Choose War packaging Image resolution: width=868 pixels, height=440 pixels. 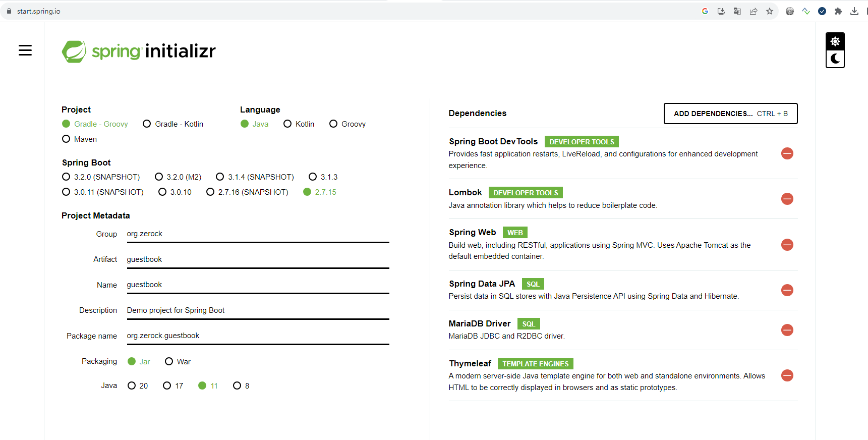point(178,362)
